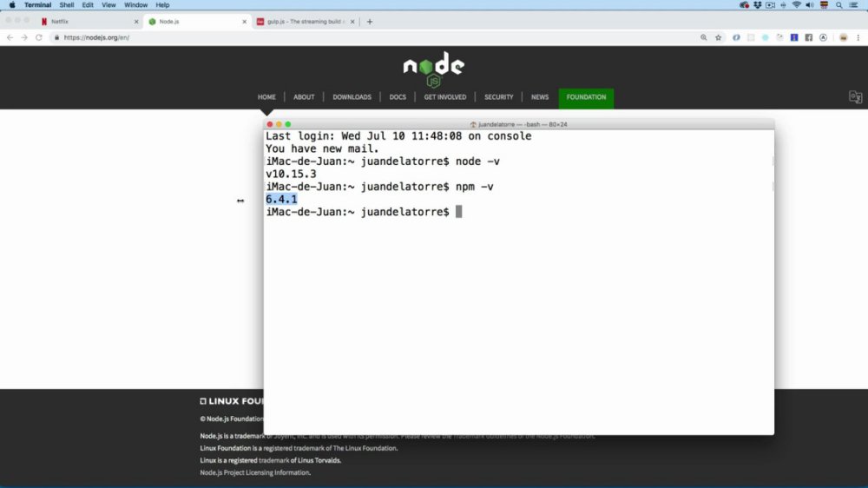Image resolution: width=868 pixels, height=488 pixels.
Task: Open the Chrome profile avatar
Action: point(843,37)
